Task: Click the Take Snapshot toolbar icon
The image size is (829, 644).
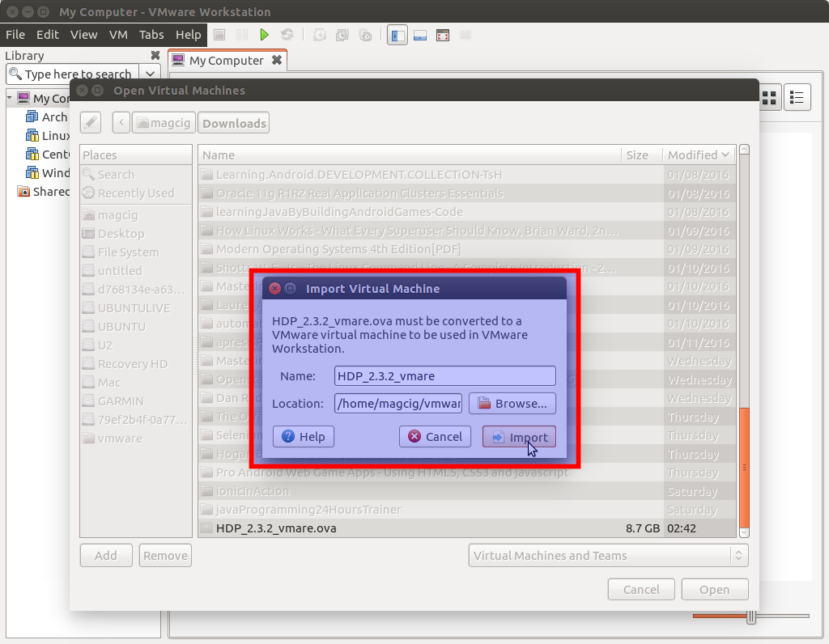Action: pos(319,35)
